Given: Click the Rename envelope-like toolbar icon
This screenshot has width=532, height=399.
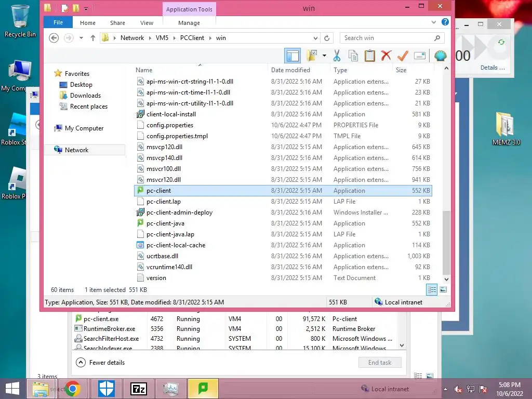Looking at the screenshot, I should 420,56.
